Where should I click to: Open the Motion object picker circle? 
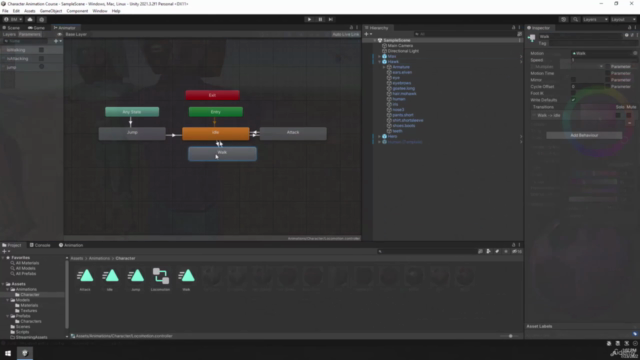[635, 53]
